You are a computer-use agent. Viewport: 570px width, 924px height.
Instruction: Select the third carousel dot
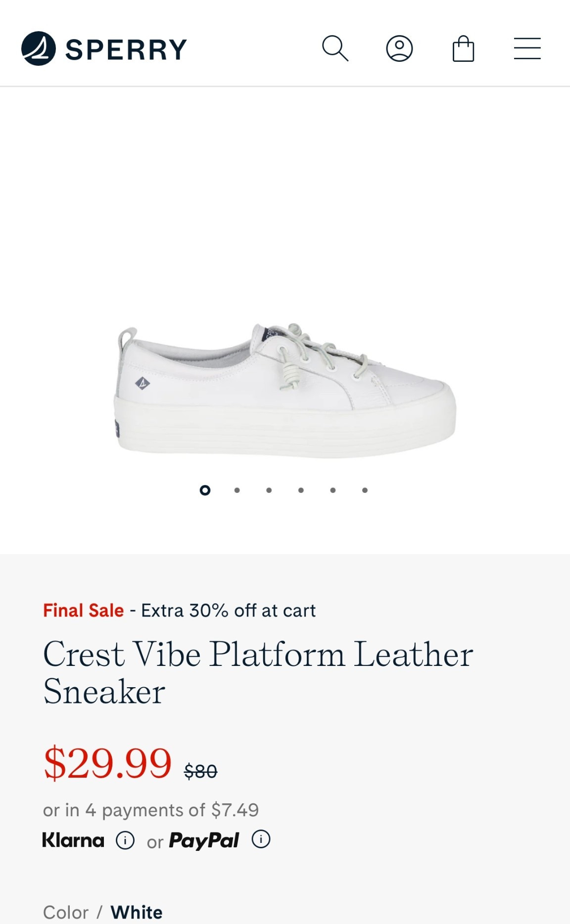[x=269, y=490]
